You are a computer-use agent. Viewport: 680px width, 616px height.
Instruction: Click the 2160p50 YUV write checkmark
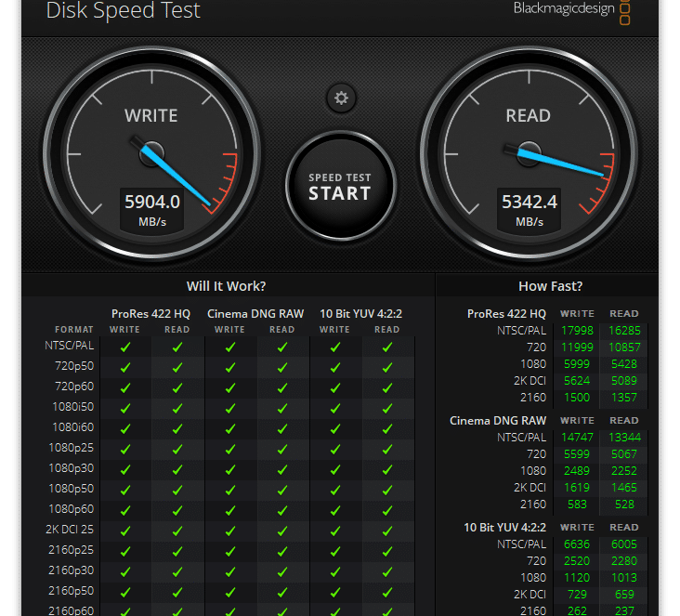click(x=335, y=592)
